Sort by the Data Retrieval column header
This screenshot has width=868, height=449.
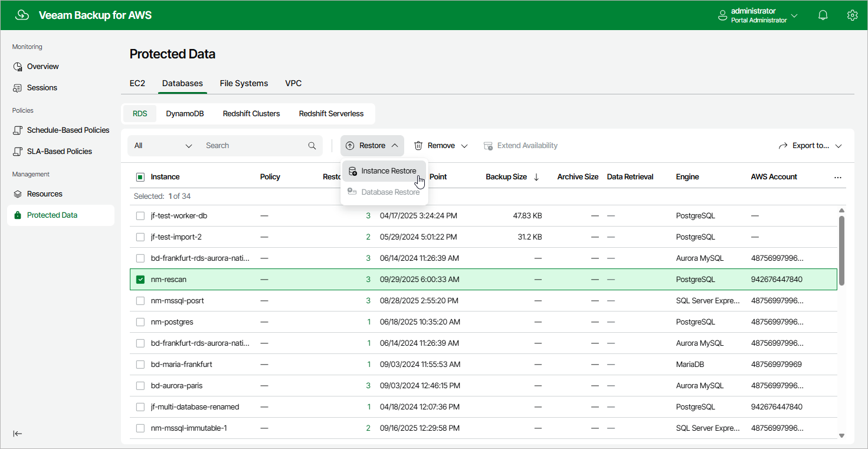[630, 177]
